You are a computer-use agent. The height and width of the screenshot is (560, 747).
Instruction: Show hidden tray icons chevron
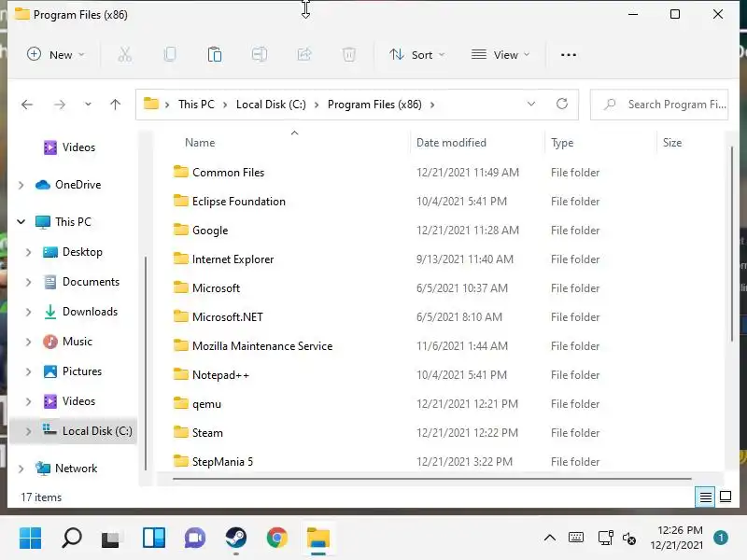549,539
